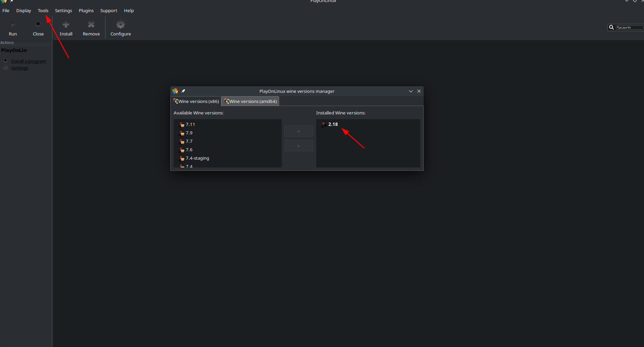The width and height of the screenshot is (644, 347).
Task: Click the Install plus icon in toolbar
Action: coord(66,24)
